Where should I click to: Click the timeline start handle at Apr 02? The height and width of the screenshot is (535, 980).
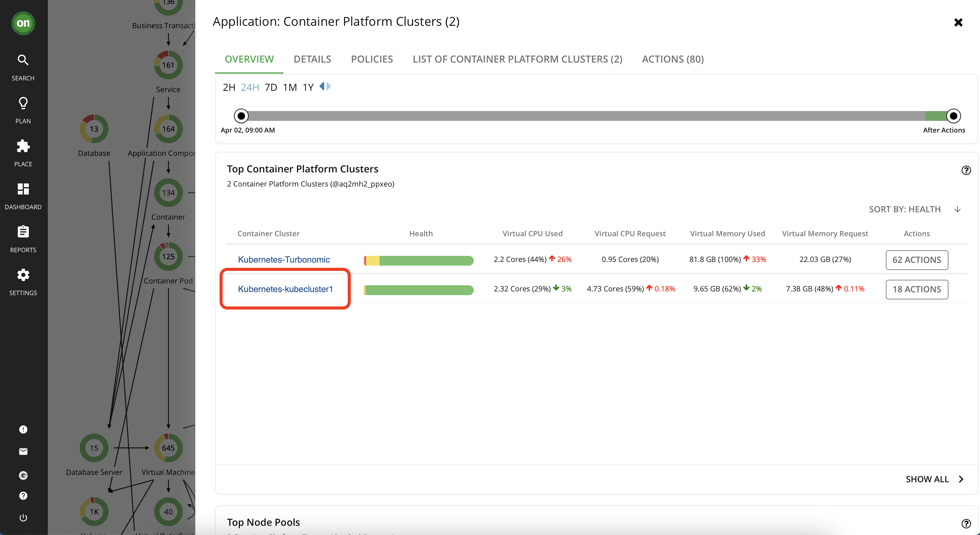pyautogui.click(x=241, y=116)
